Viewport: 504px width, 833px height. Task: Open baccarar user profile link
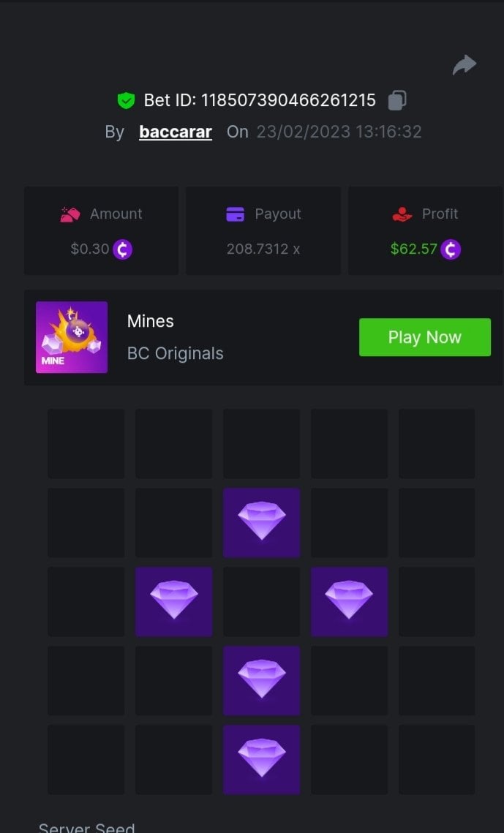(176, 132)
